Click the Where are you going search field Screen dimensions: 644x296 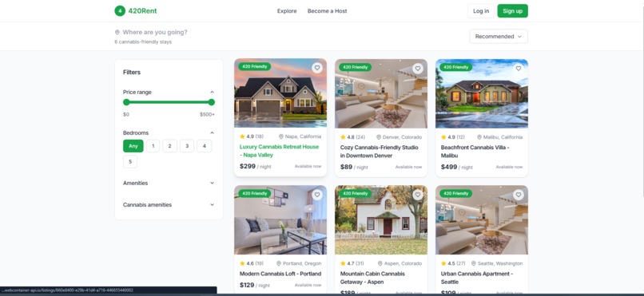coord(155,32)
